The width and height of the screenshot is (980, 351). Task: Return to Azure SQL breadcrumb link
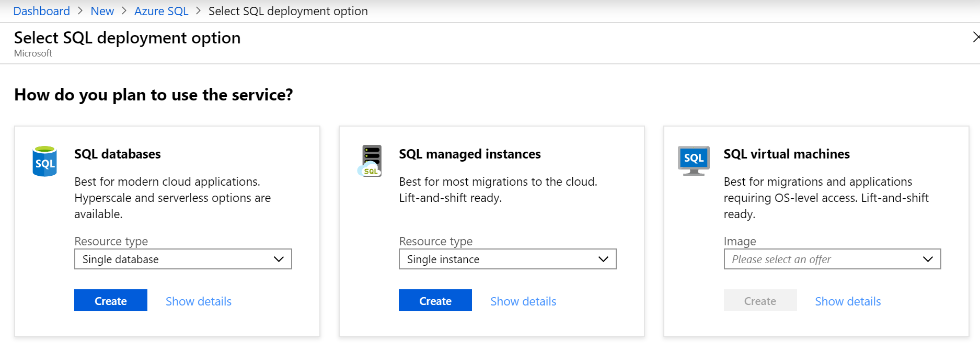coord(161,11)
